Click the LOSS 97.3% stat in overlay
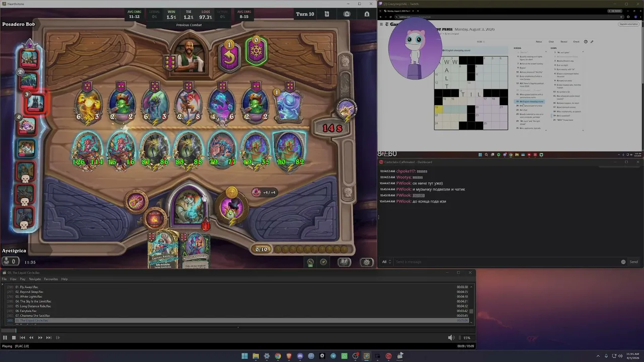 206,15
